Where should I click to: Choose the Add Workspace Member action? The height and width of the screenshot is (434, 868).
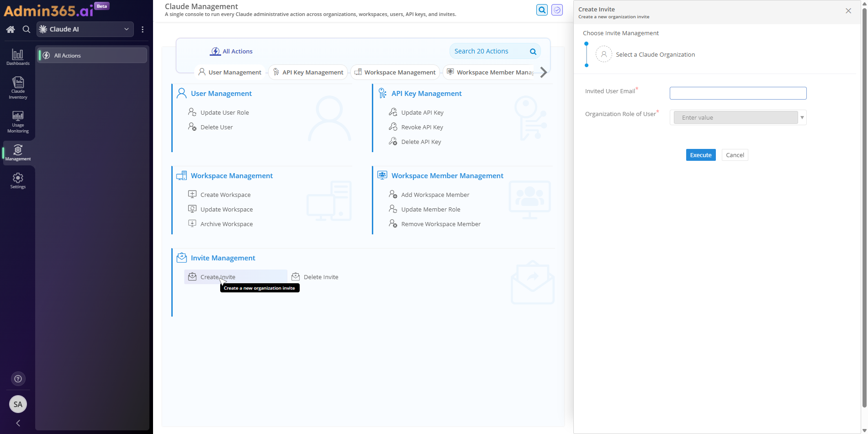click(x=435, y=195)
